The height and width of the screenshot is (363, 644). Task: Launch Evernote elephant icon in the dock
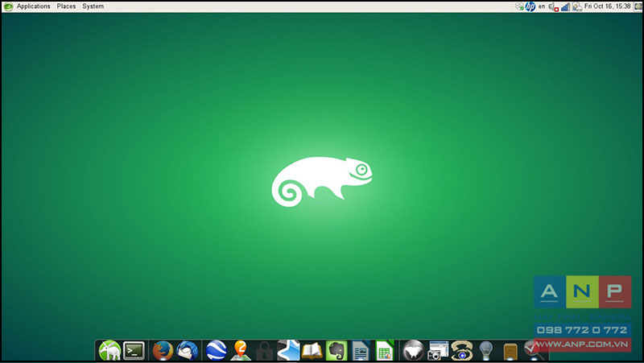point(336,351)
